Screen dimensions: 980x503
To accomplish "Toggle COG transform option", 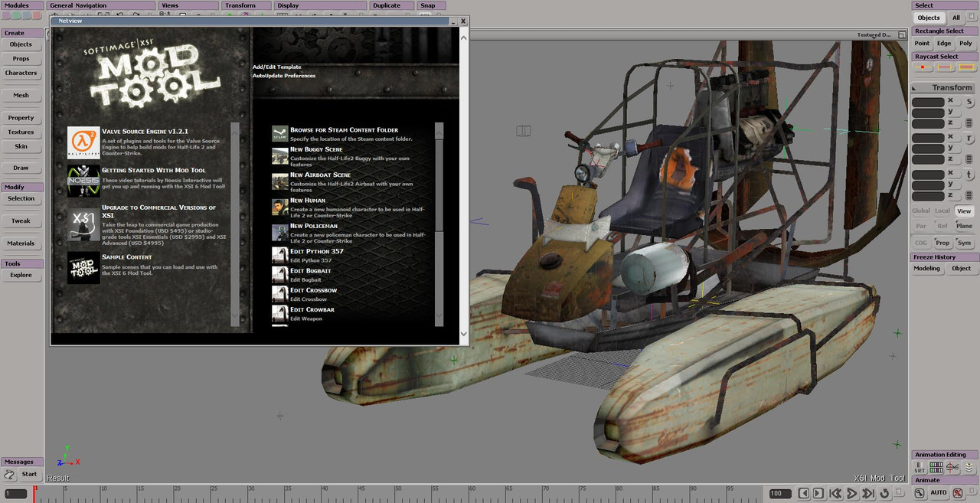I will tap(921, 243).
